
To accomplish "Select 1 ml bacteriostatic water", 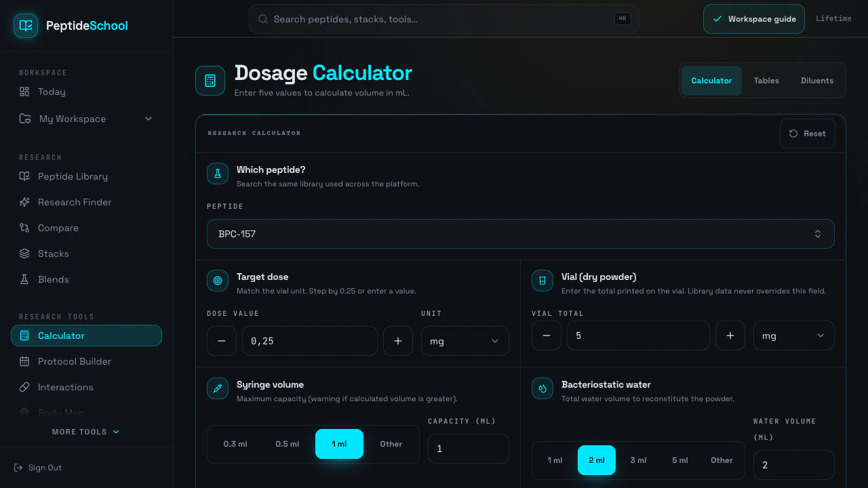I will (x=555, y=460).
